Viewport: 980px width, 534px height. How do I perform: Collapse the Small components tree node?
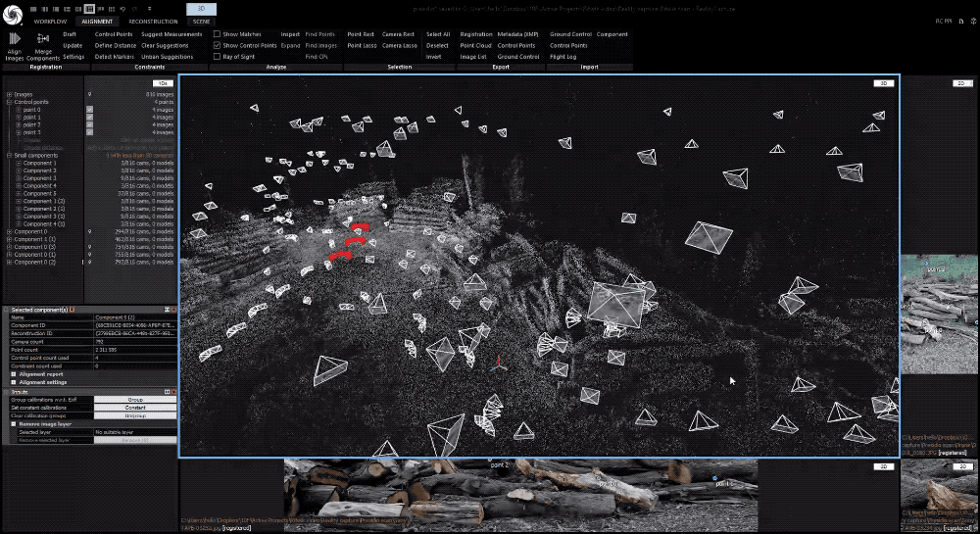point(9,155)
